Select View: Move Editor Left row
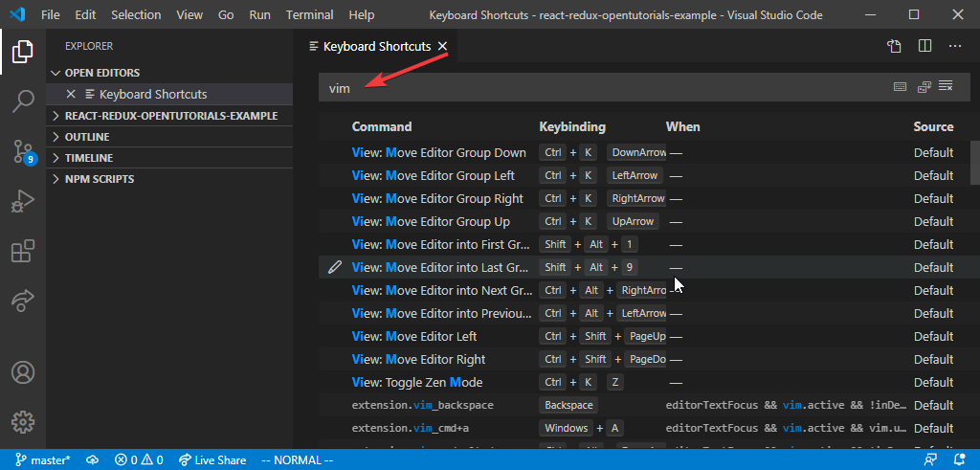The height and width of the screenshot is (470, 980). tap(644, 336)
